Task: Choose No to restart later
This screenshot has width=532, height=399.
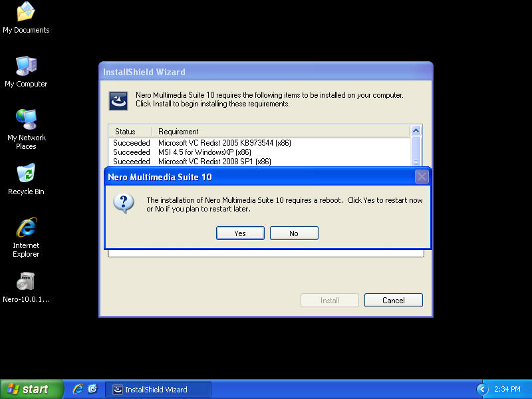Action: [294, 233]
